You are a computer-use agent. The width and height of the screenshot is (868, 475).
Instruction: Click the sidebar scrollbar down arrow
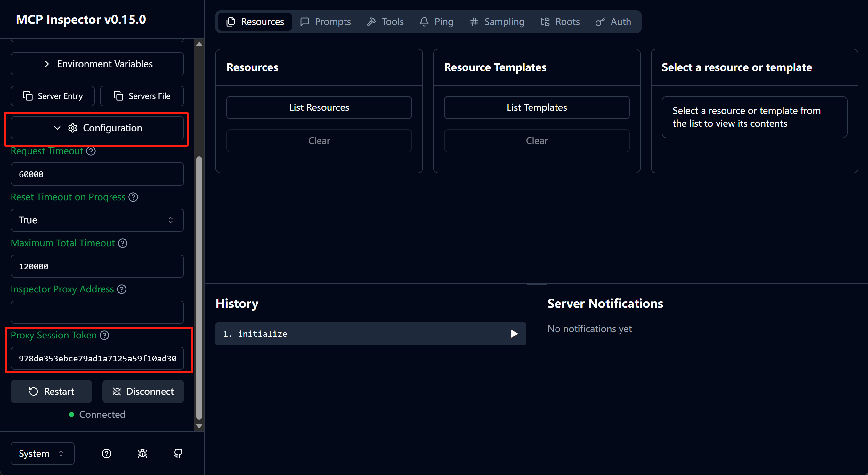(x=199, y=426)
